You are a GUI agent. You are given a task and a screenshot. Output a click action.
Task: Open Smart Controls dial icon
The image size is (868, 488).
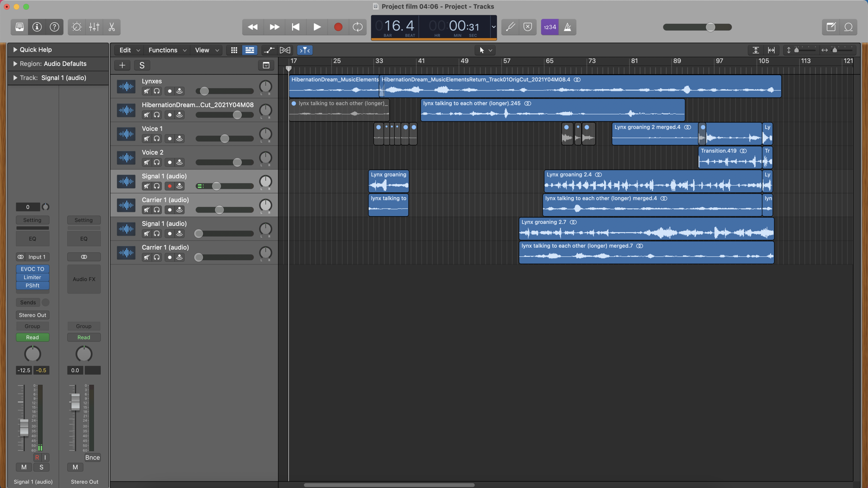coord(77,27)
